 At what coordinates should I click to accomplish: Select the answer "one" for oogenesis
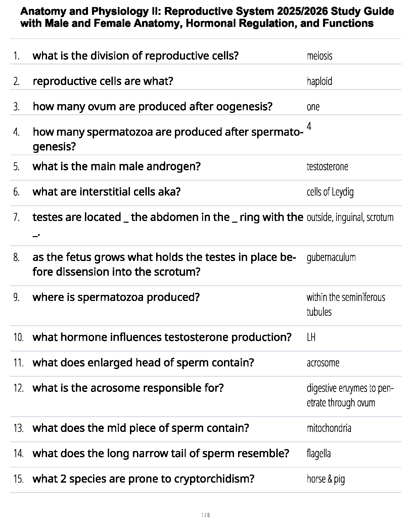coord(313,107)
